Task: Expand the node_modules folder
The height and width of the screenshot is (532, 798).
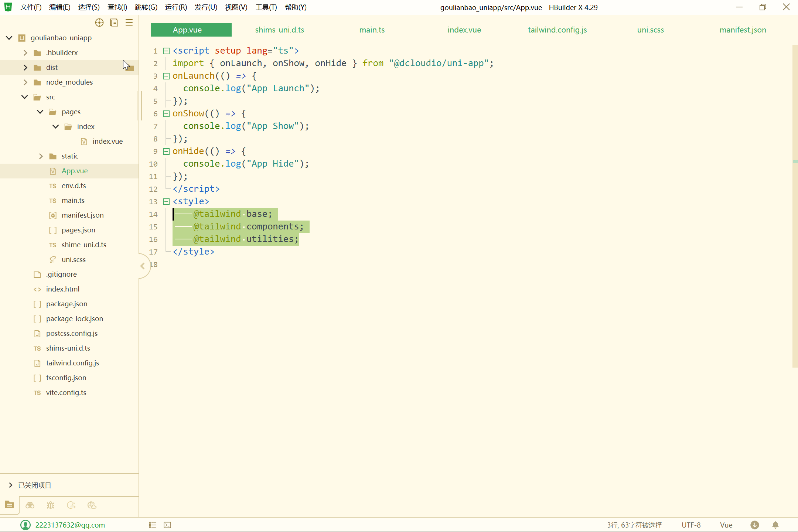Action: tap(25, 82)
